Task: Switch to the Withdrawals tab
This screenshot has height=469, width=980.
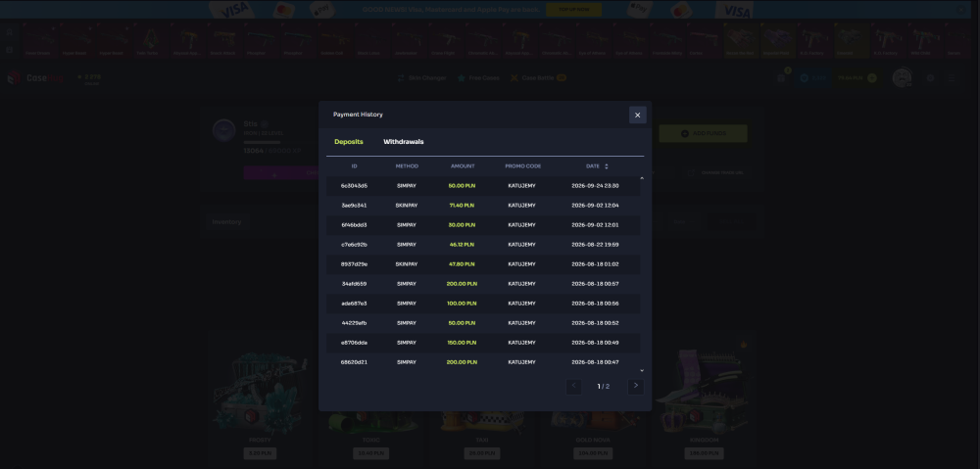Action: [x=403, y=142]
